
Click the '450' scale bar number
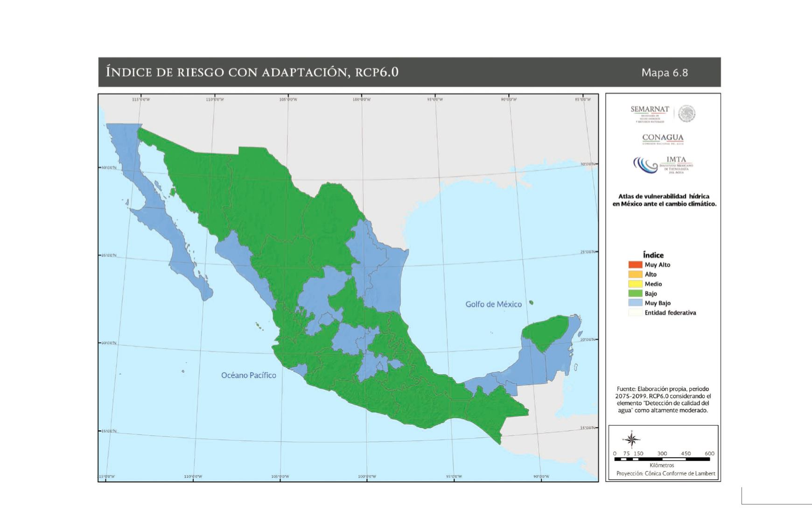click(x=686, y=454)
